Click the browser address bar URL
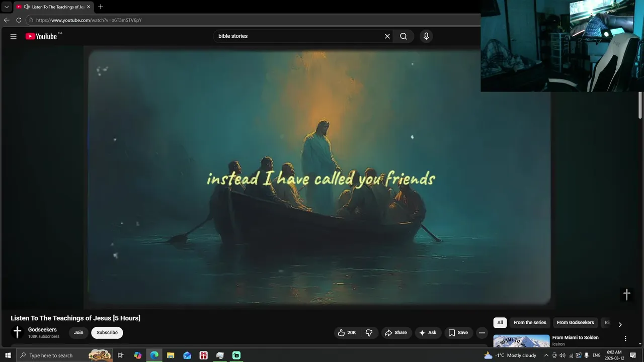The width and height of the screenshot is (644, 362). click(x=89, y=20)
